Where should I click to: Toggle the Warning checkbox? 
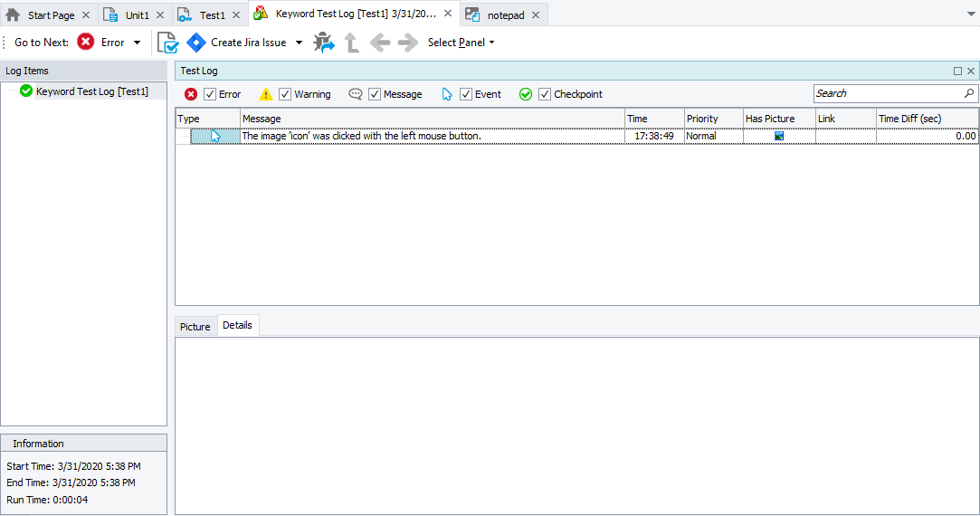coord(285,94)
